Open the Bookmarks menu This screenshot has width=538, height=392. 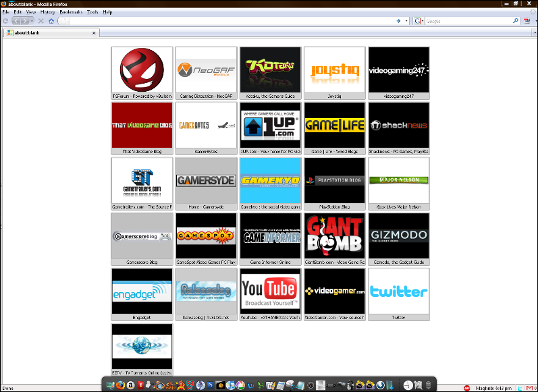pyautogui.click(x=71, y=12)
